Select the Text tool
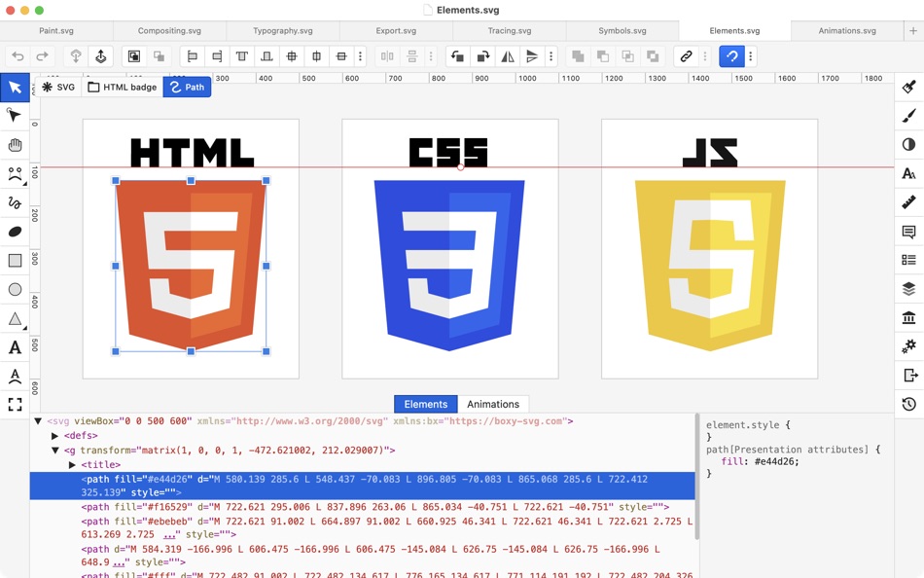Viewport: 924px width, 578px height. tap(15, 347)
